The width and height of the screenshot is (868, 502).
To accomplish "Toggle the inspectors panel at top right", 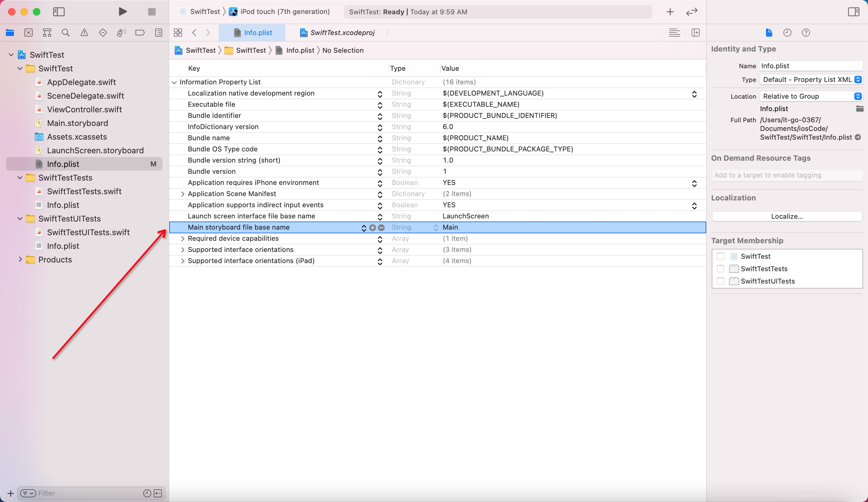I will point(853,12).
